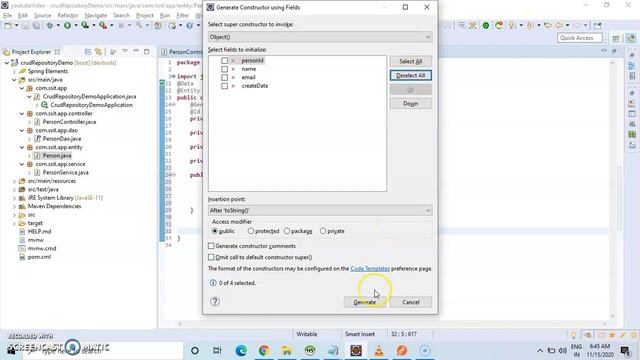Viewport: 640px width, 360px height.
Task: Click the Cancel button
Action: click(411, 302)
